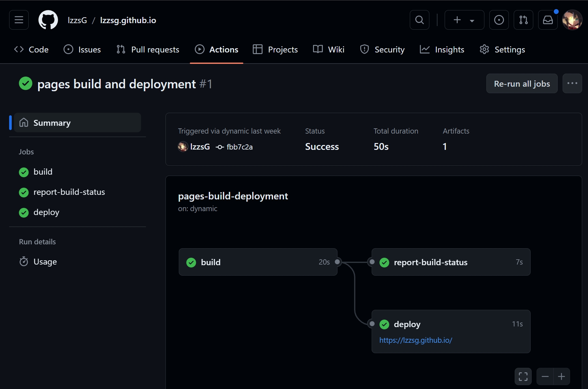Select Summary in the sidebar

78,123
